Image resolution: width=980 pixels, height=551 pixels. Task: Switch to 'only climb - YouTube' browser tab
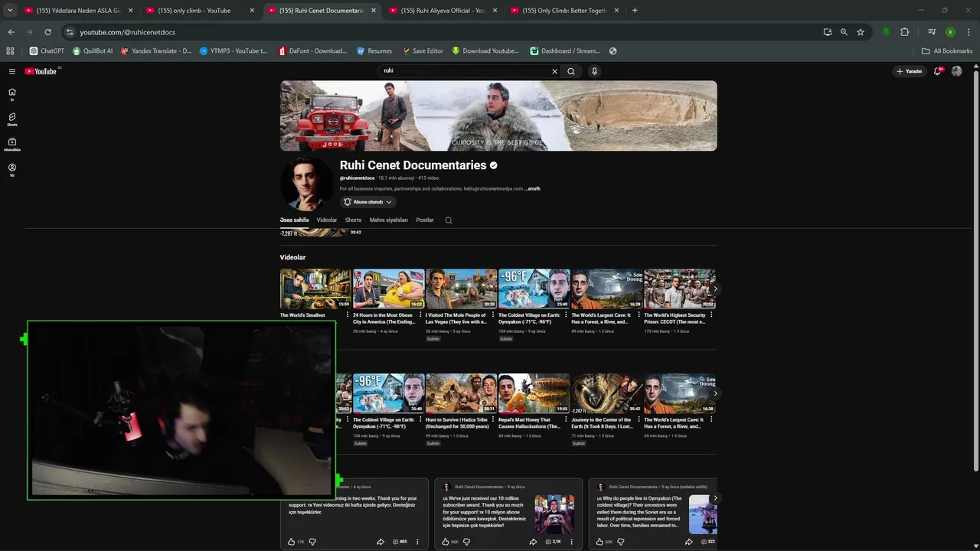[x=201, y=11]
